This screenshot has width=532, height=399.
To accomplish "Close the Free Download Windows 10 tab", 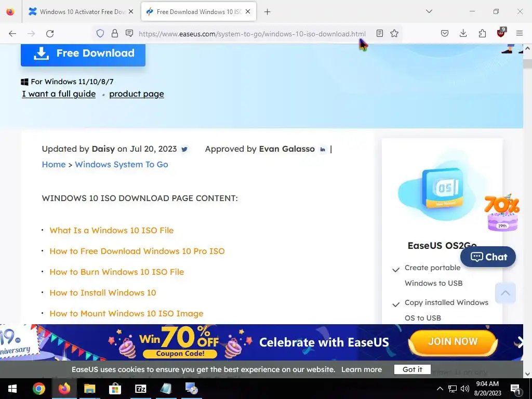I will tap(248, 12).
